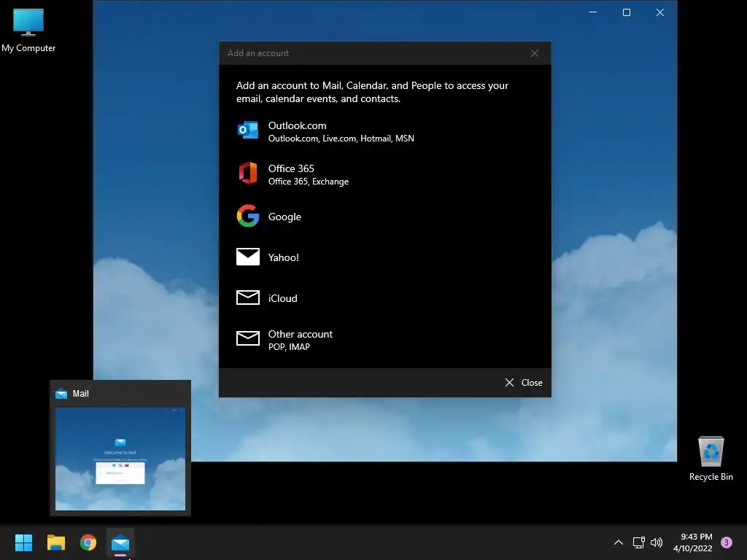
Task: Select the Yahoo! account label
Action: pos(284,257)
